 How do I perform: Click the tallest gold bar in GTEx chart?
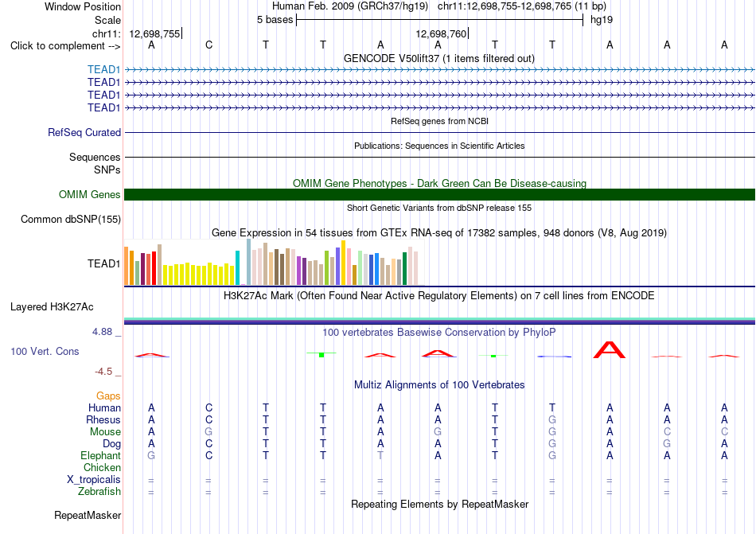pyautogui.click(x=343, y=263)
